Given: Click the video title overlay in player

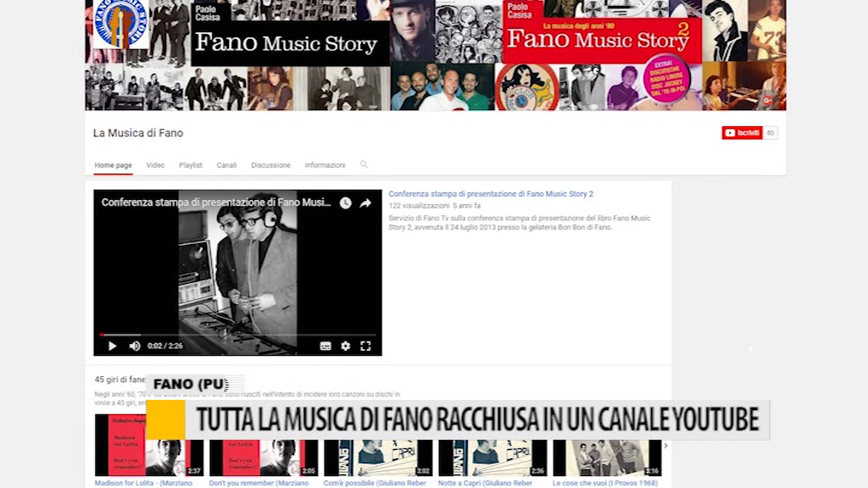Looking at the screenshot, I should click(216, 202).
